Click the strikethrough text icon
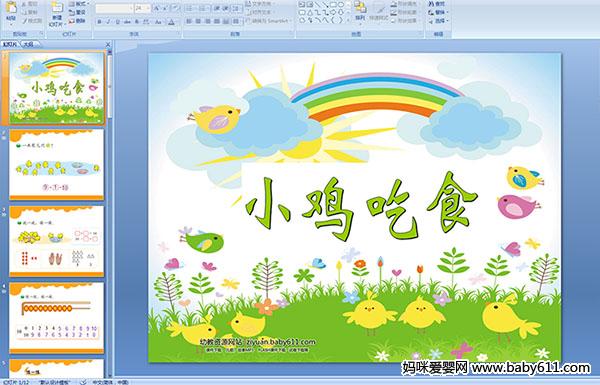Image resolution: width=600 pixels, height=385 pixels. point(127,23)
